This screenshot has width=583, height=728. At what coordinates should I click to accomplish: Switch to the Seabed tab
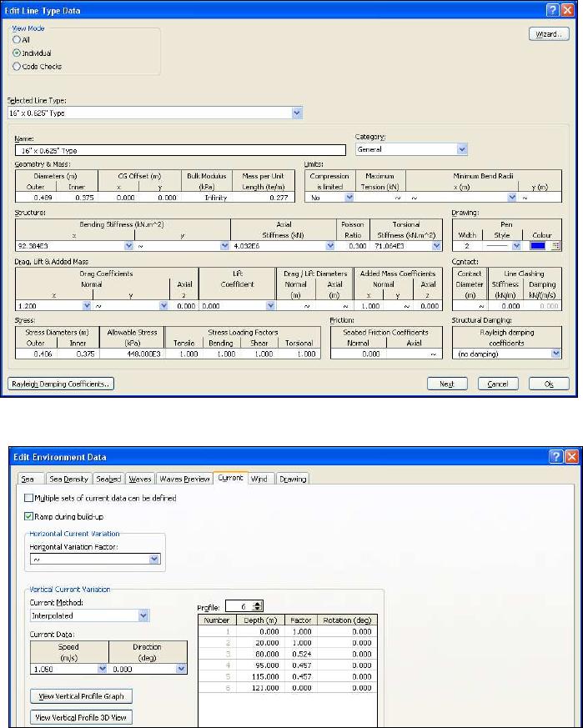pyautogui.click(x=109, y=479)
